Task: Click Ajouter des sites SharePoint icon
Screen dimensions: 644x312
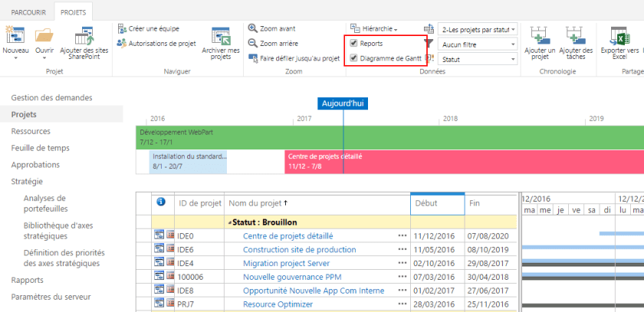Action: [x=84, y=36]
